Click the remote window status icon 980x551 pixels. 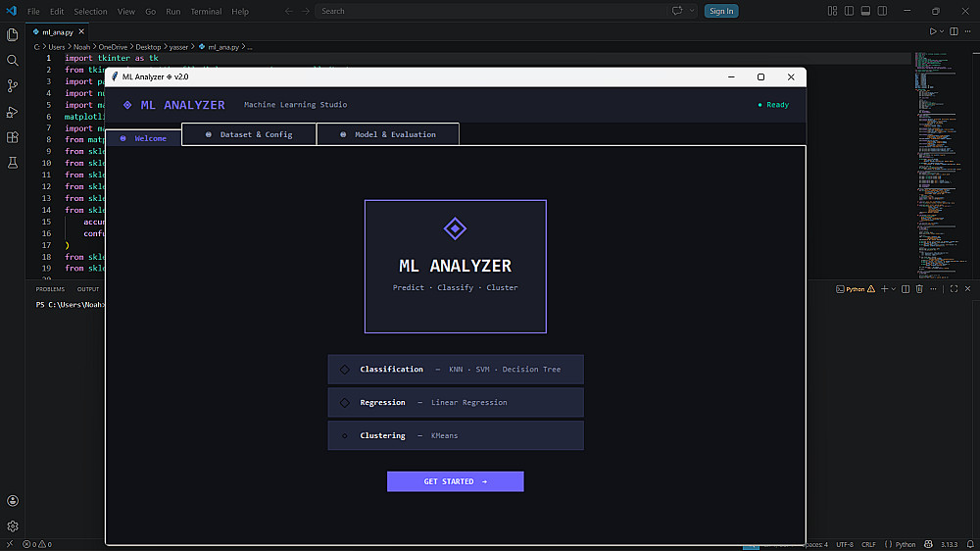[10, 545]
